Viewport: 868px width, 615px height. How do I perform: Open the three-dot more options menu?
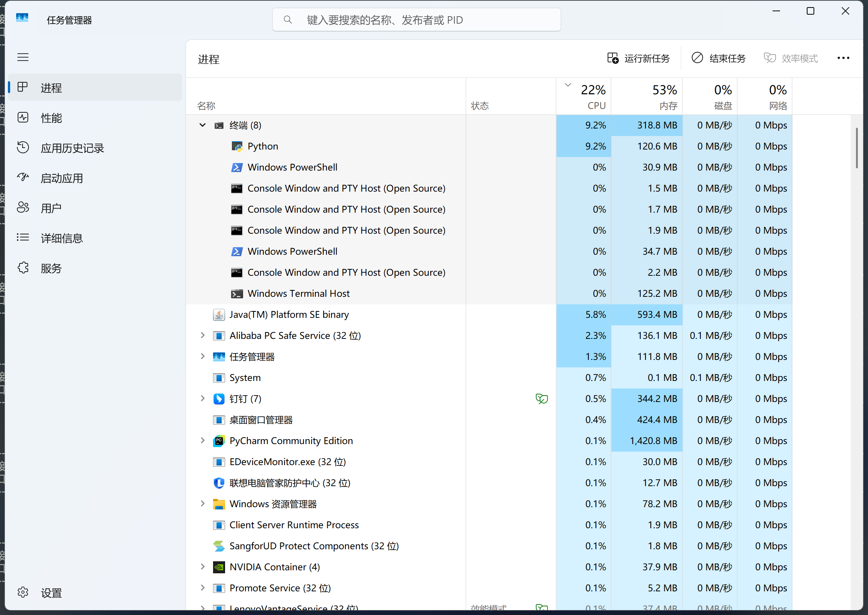(x=843, y=58)
